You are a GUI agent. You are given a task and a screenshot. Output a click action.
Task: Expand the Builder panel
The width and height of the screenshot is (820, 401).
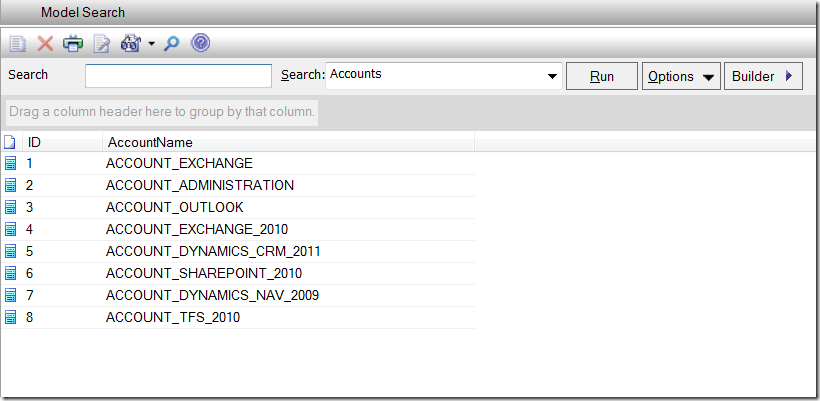(x=763, y=76)
